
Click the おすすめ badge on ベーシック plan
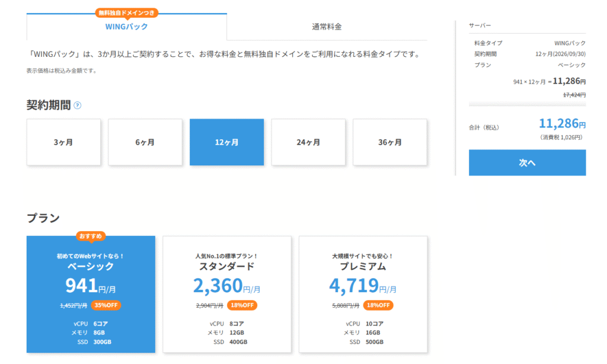pyautogui.click(x=91, y=236)
